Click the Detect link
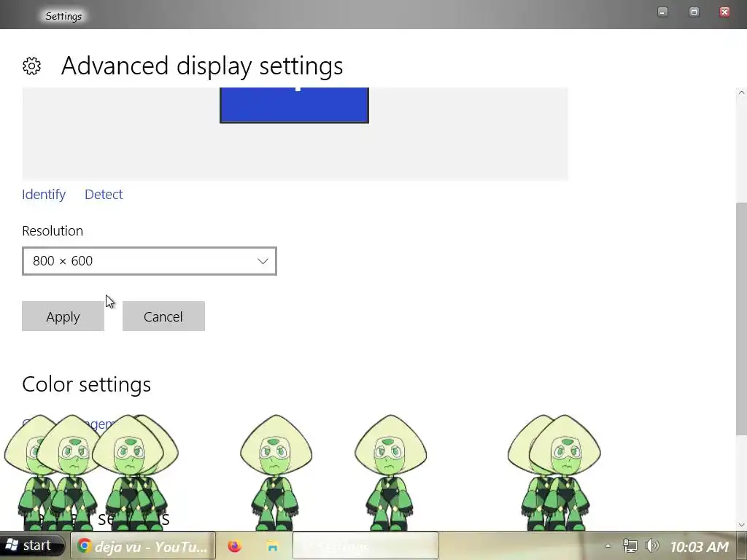 pyautogui.click(x=104, y=194)
